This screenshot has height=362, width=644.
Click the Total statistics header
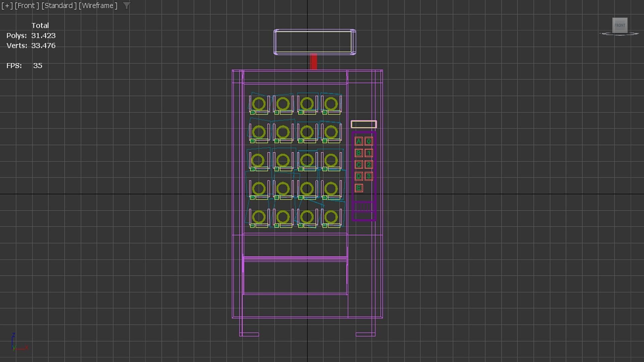click(x=40, y=25)
